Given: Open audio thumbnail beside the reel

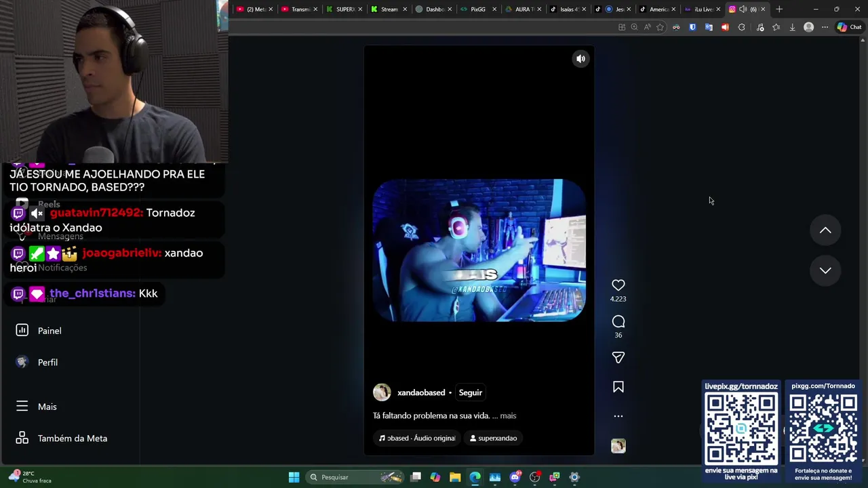Looking at the screenshot, I should coord(618,445).
